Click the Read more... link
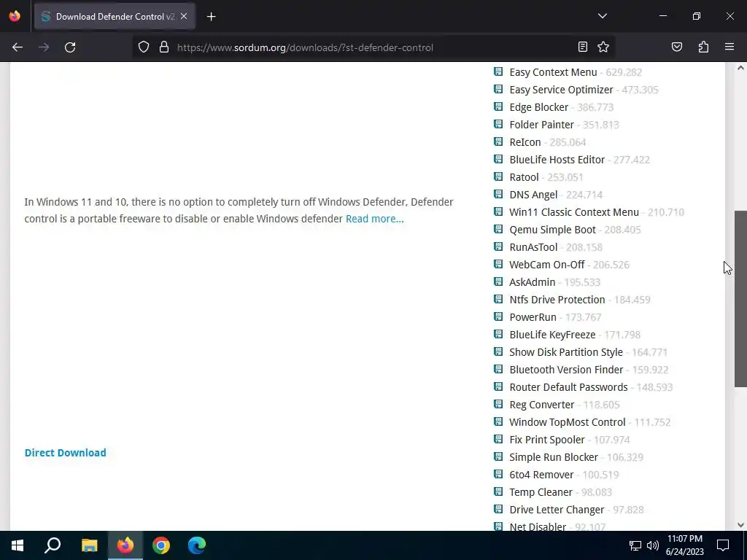 (x=374, y=219)
